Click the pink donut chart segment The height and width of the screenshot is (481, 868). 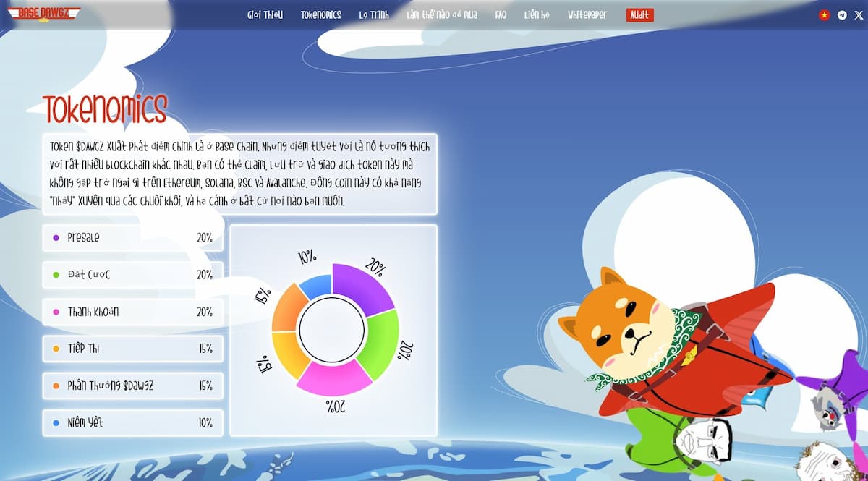[333, 378]
